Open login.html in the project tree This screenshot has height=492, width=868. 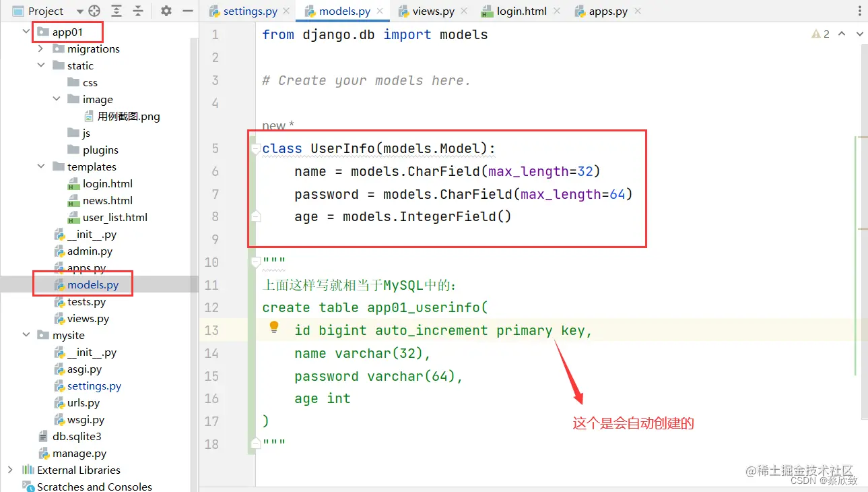point(100,183)
